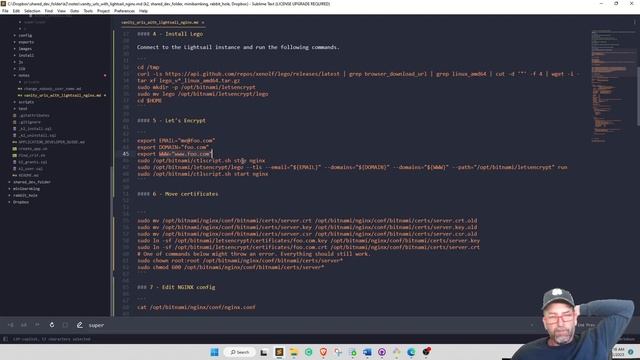Image resolution: width=640 pixels, height=360 pixels.
Task: Select the vanity_urls_with_lightsail_nginx.md editor tab
Action: click(x=160, y=22)
